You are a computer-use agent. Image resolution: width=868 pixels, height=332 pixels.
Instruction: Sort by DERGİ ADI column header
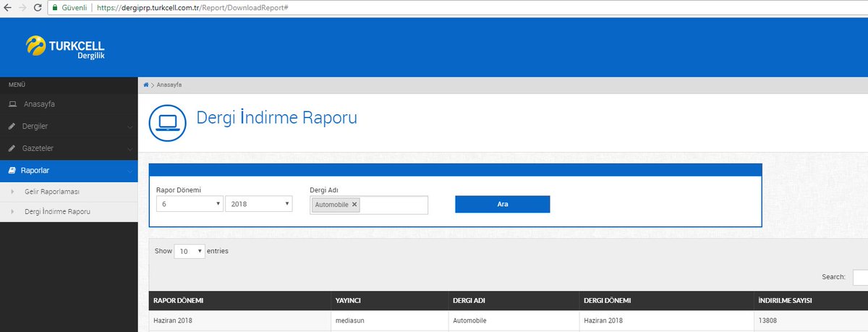[512, 301]
